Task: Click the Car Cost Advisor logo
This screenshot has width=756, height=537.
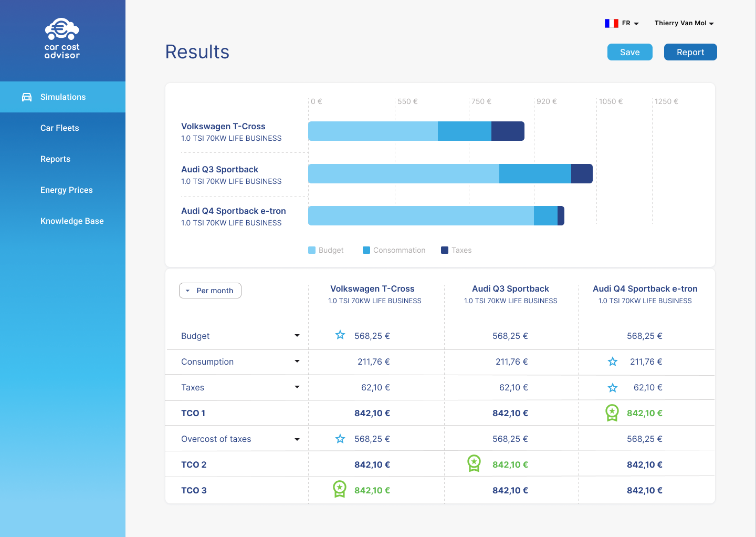Action: [62, 38]
